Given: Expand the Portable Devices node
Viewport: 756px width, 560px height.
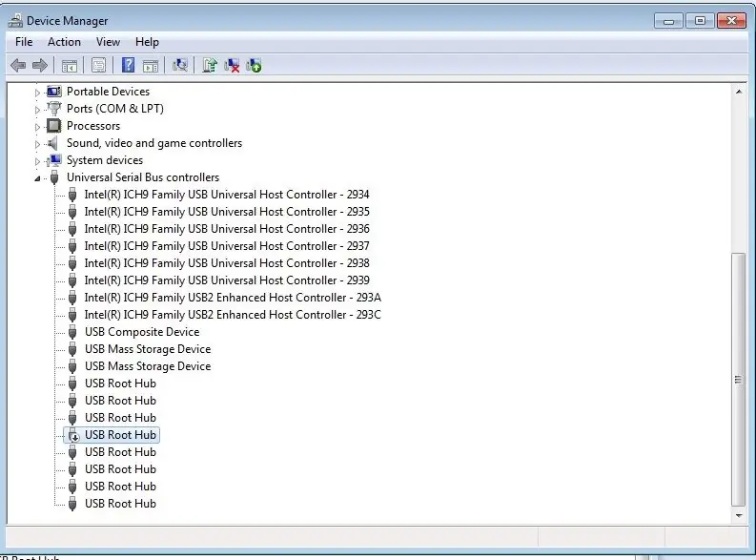Looking at the screenshot, I should pyautogui.click(x=37, y=93).
